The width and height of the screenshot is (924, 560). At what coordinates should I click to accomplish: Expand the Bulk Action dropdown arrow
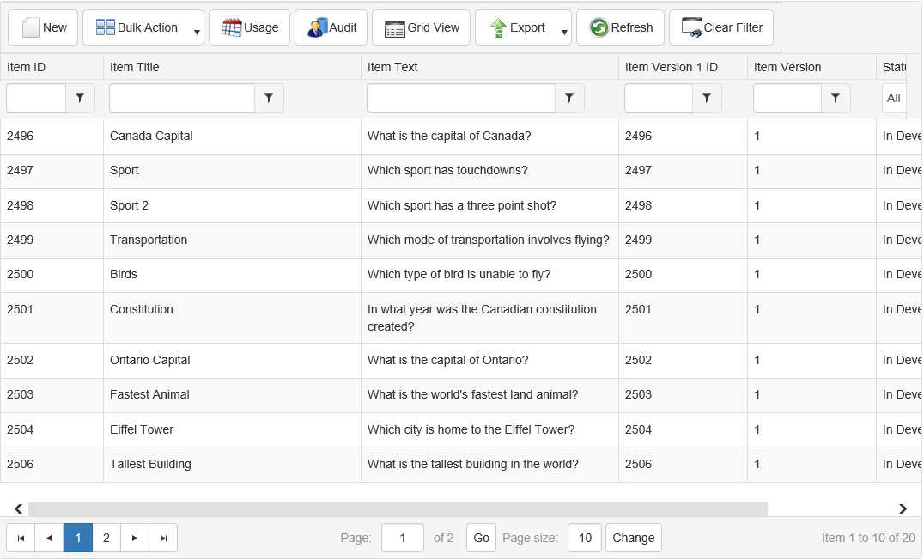[x=197, y=33]
